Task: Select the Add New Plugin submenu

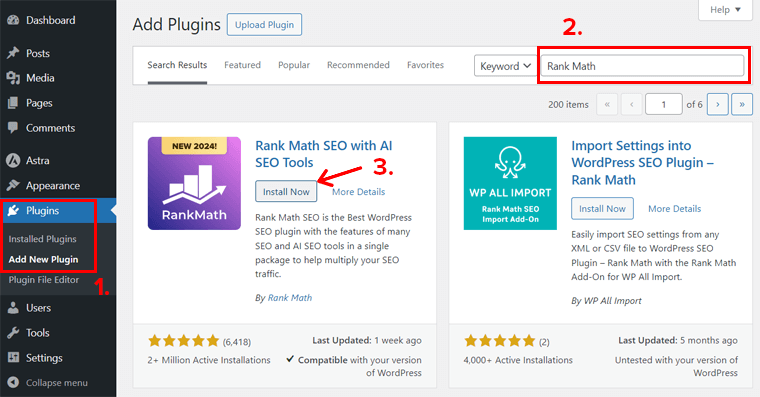Action: click(x=43, y=259)
